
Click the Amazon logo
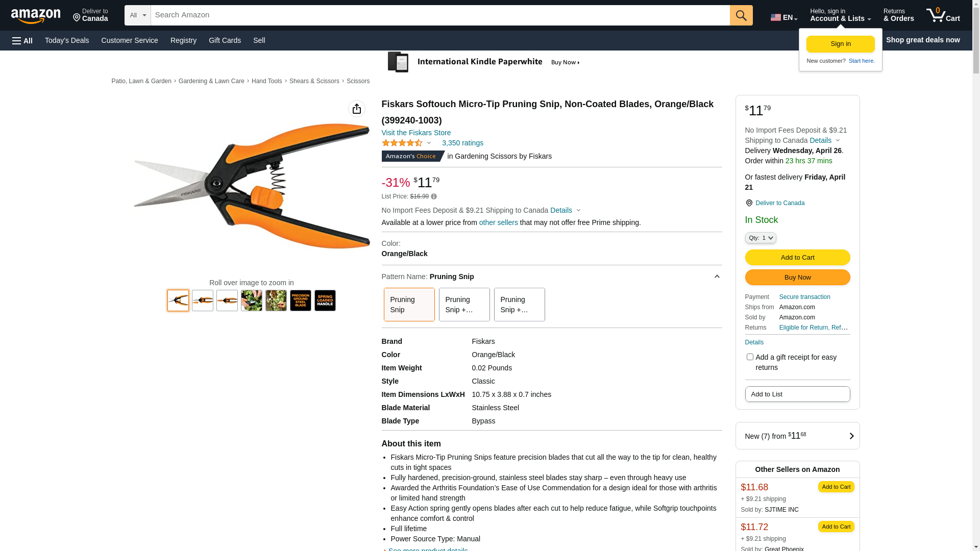pos(36,16)
